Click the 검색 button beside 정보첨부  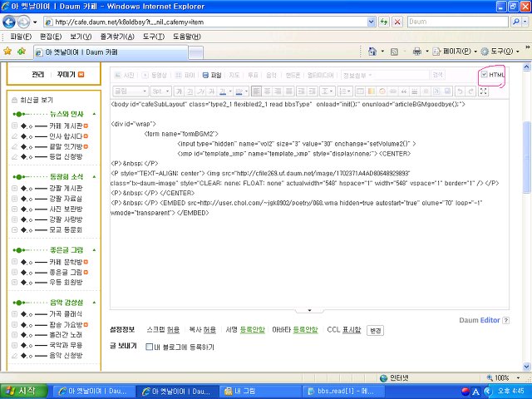point(437,75)
